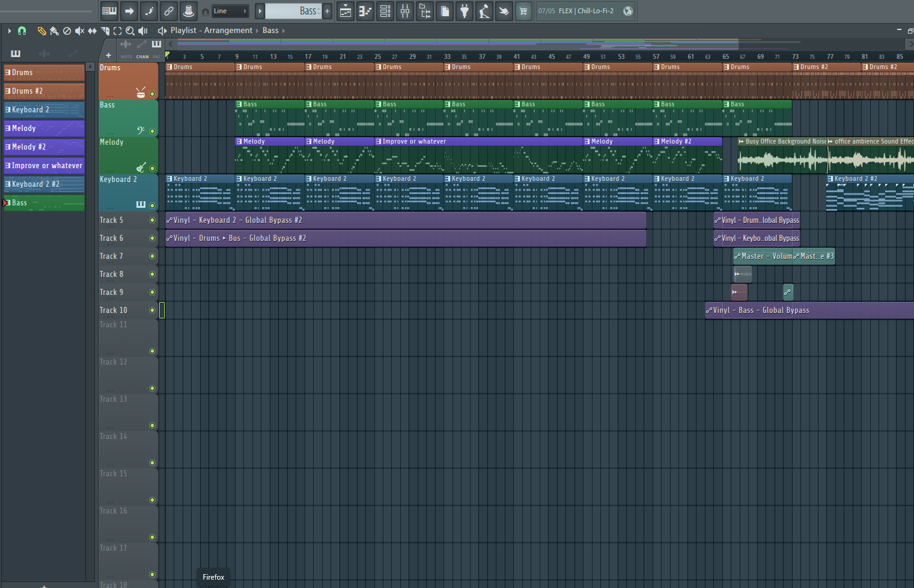
Task: Click the shopping cart content library icon
Action: [523, 11]
